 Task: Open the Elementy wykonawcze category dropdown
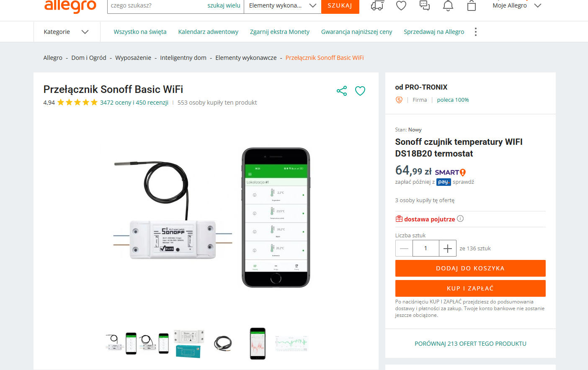pos(283,5)
